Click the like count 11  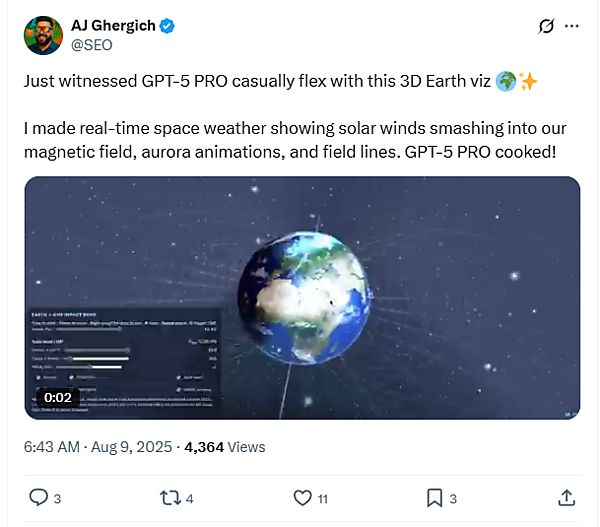[x=322, y=498]
